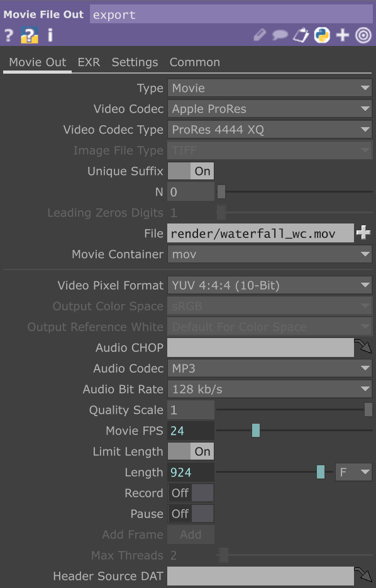Open Length unit dropdown showing F

pos(353,472)
